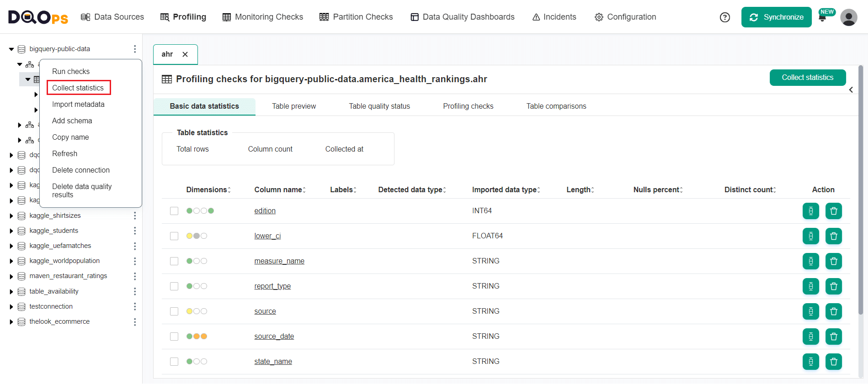The image size is (868, 384).
Task: Select Import metadata from context menu
Action: pos(78,104)
